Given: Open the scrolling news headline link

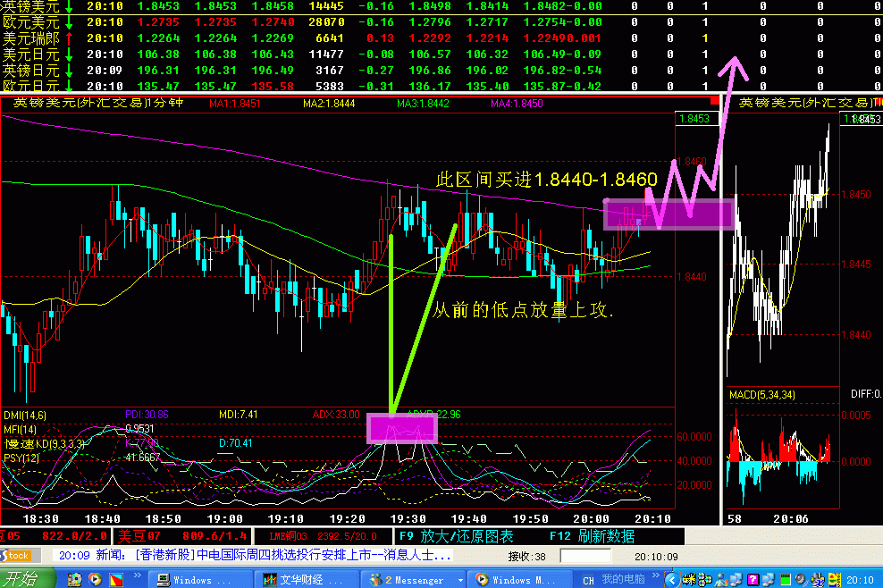Looking at the screenshot, I should pyautogui.click(x=293, y=555).
